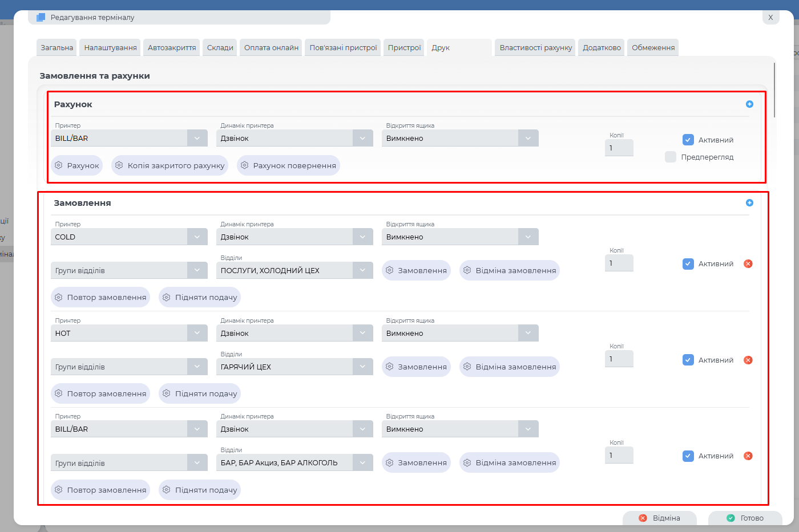Delete the HOT printer row with red X
The height and width of the screenshot is (532, 799).
(748, 360)
